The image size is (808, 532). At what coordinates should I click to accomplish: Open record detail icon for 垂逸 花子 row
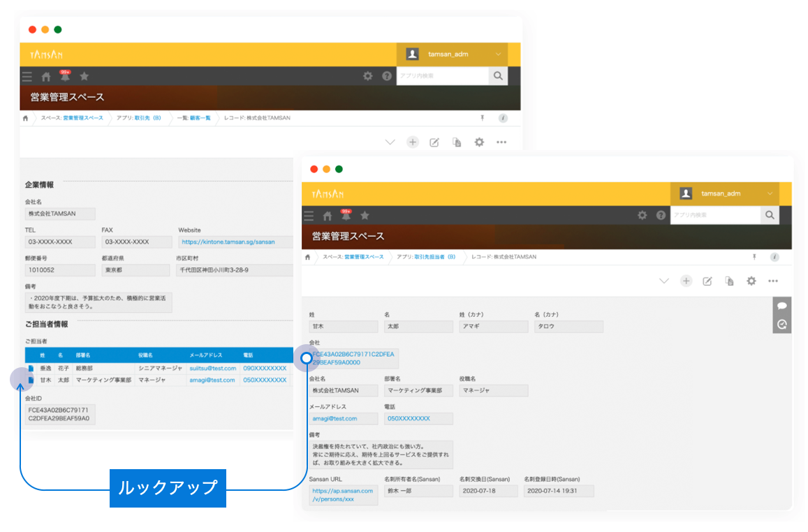[x=30, y=368]
